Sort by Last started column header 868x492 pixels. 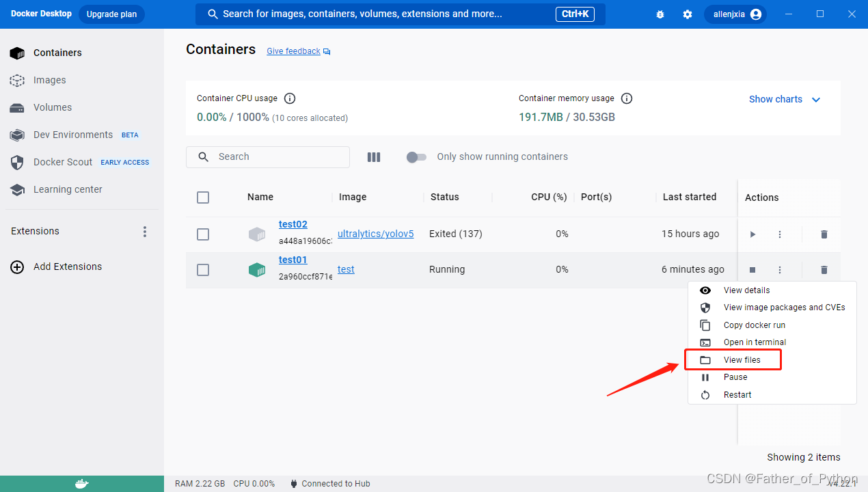tap(690, 197)
